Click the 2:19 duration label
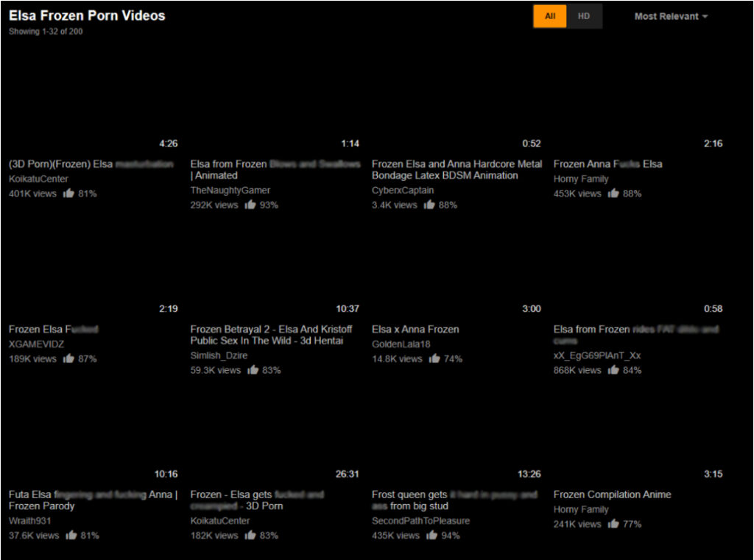This screenshot has height=560, width=754. [x=169, y=308]
